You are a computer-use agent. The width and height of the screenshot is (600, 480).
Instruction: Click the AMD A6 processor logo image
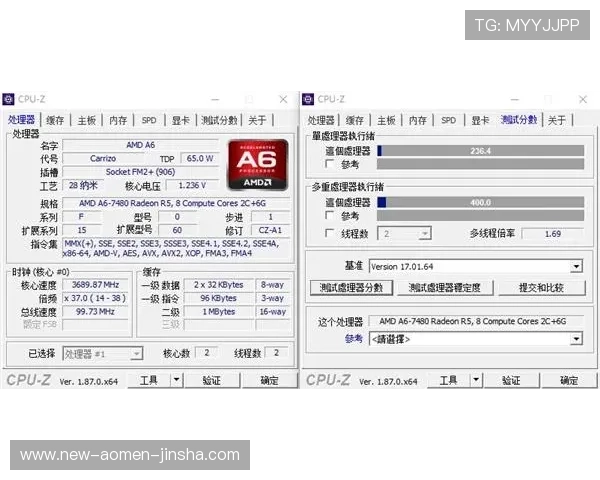coord(258,165)
